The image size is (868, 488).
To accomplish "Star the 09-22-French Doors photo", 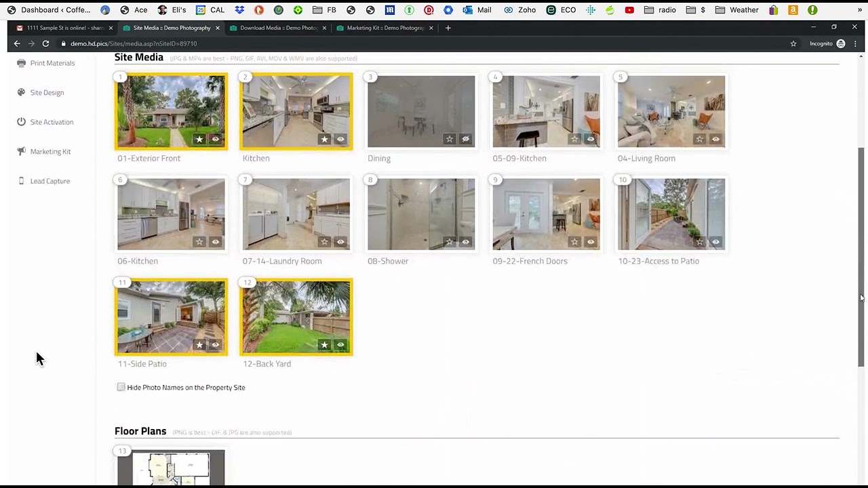I will click(x=574, y=242).
